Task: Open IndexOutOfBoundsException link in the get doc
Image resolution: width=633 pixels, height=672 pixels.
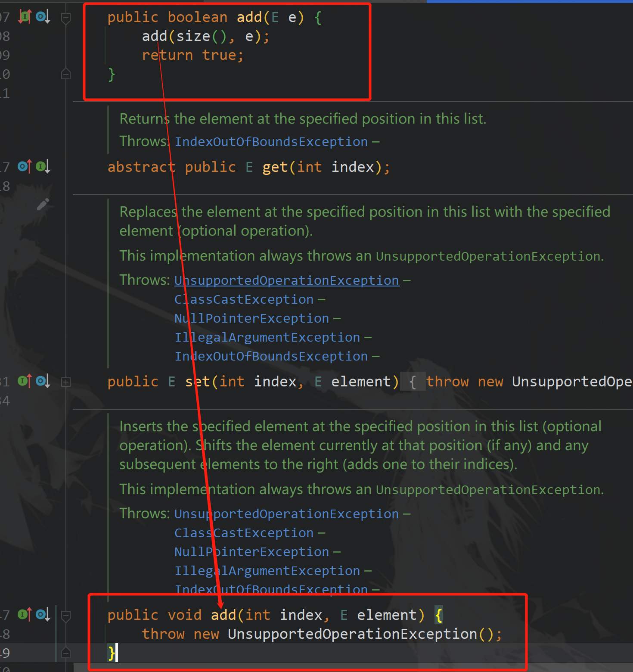Action: tap(271, 142)
